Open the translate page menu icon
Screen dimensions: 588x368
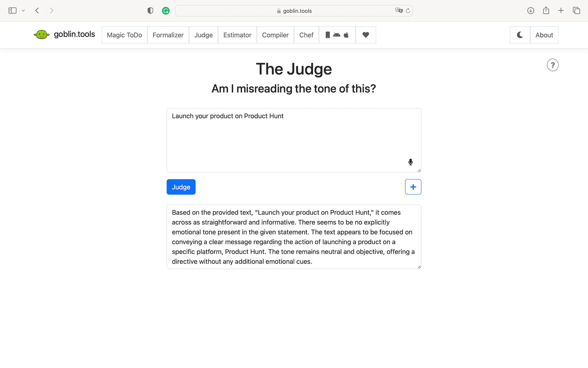click(x=399, y=10)
